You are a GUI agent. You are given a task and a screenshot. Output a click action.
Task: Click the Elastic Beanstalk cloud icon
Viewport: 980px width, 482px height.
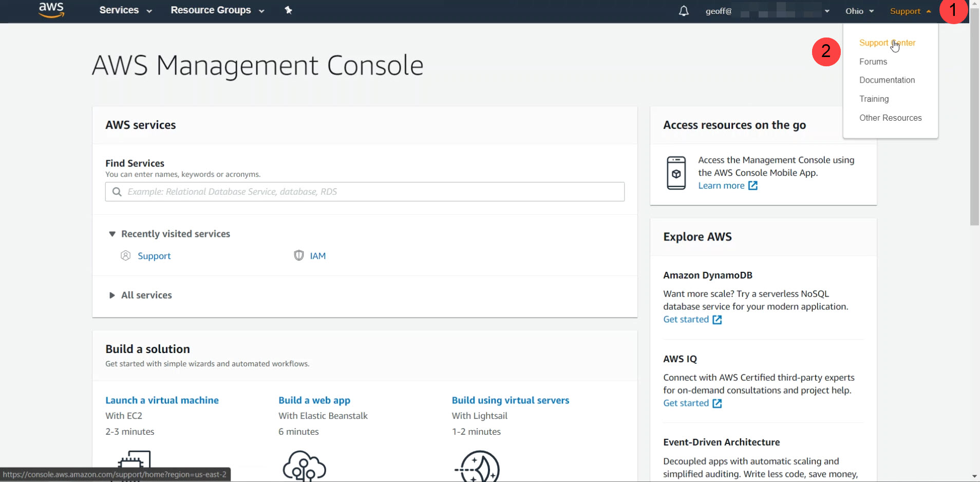point(305,466)
